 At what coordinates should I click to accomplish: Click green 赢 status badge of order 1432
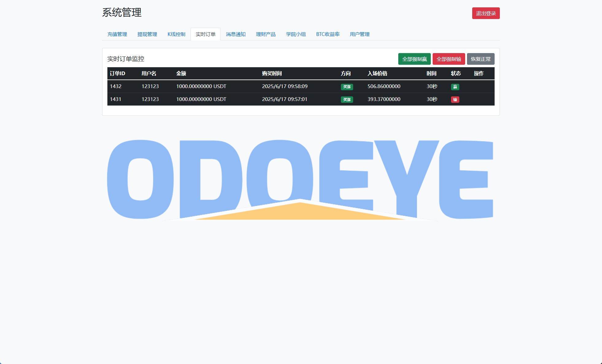(x=455, y=87)
